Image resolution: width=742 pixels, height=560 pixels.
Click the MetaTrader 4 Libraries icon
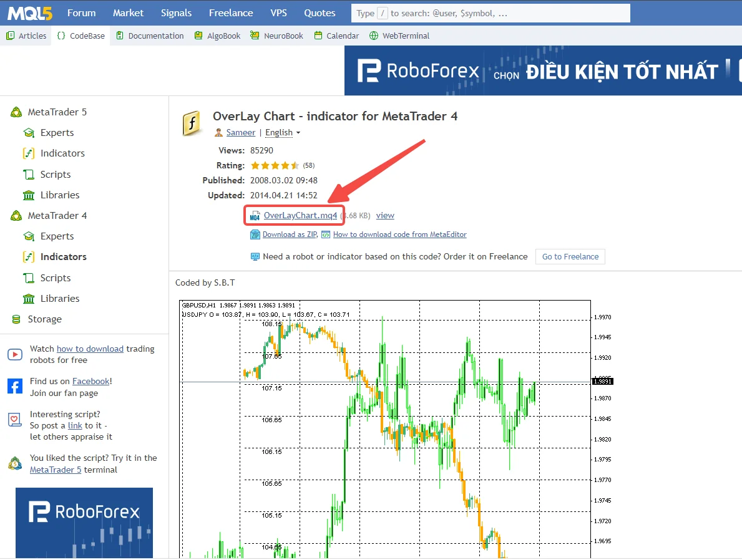pos(29,299)
